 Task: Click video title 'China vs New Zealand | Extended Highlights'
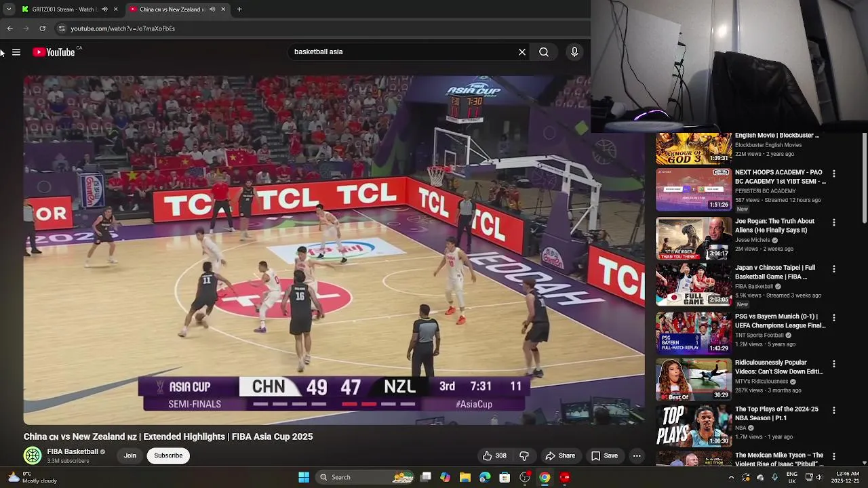(x=168, y=436)
